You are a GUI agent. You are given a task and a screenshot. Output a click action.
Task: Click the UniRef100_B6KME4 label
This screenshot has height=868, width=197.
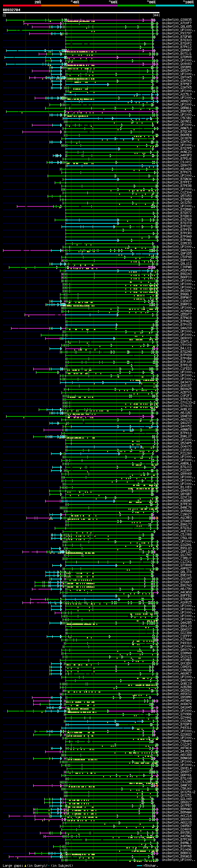click(x=177, y=135)
